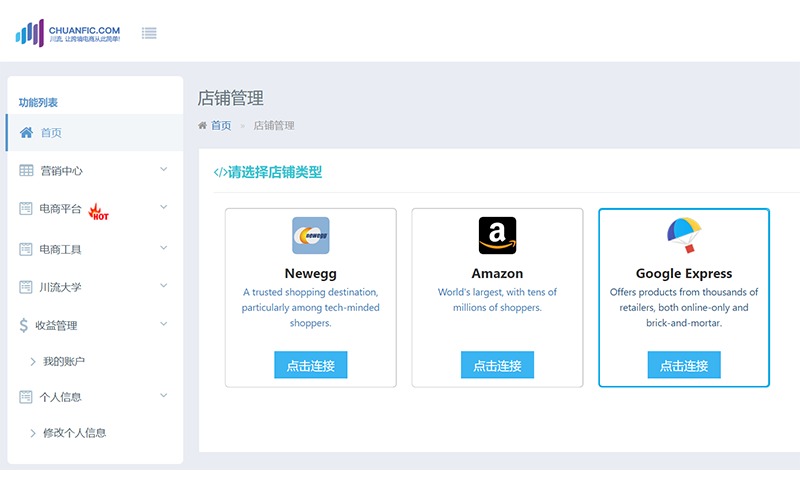Collapse the 收益管理 chevron
800x480 pixels.
[163, 324]
